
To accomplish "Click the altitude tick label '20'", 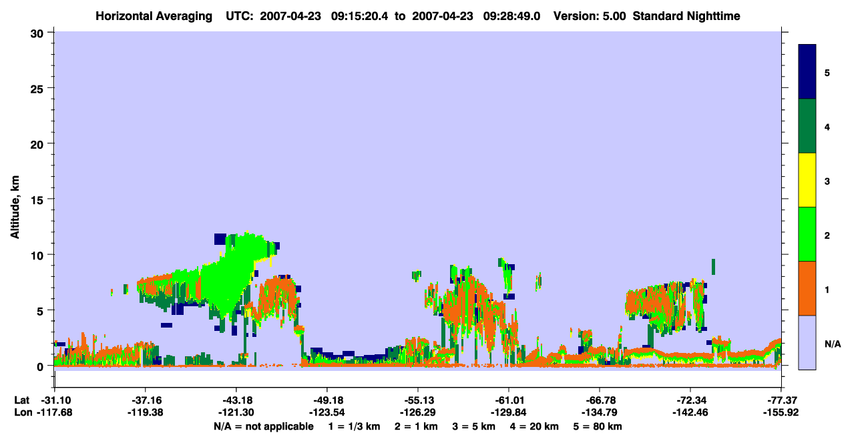I will [x=39, y=143].
